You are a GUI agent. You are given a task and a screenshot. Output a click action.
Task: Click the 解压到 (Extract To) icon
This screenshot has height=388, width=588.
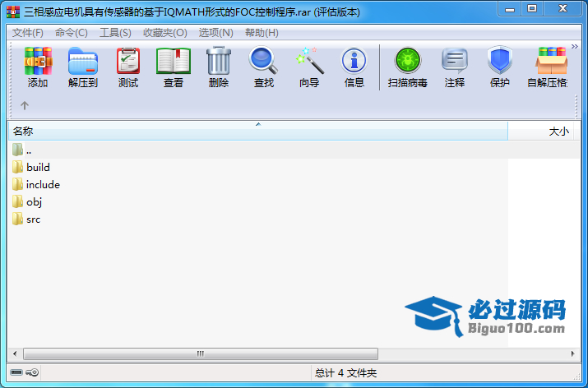click(83, 61)
